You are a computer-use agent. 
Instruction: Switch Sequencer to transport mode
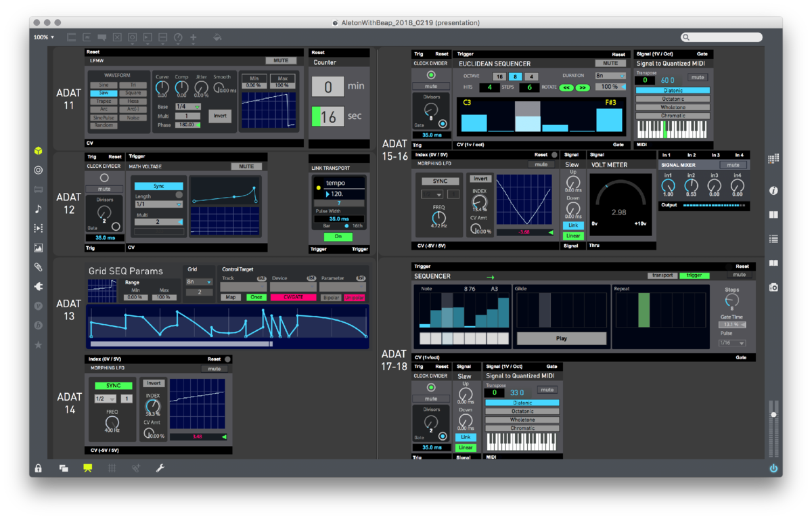pos(661,275)
